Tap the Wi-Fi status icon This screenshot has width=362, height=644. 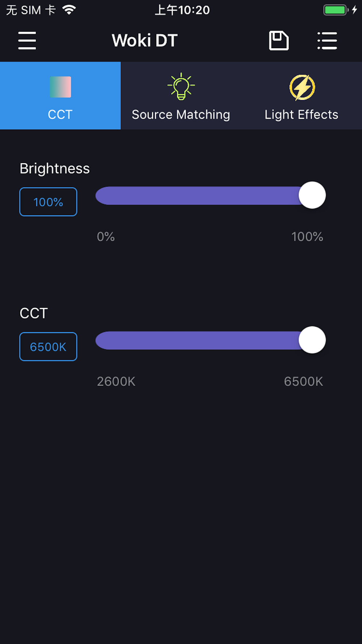69,10
